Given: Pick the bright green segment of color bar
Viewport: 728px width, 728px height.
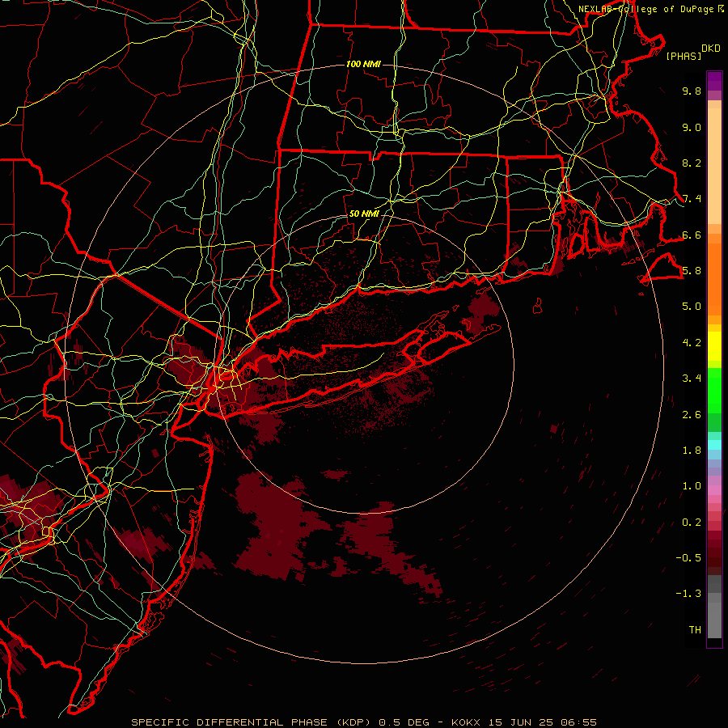Looking at the screenshot, I should (x=714, y=390).
